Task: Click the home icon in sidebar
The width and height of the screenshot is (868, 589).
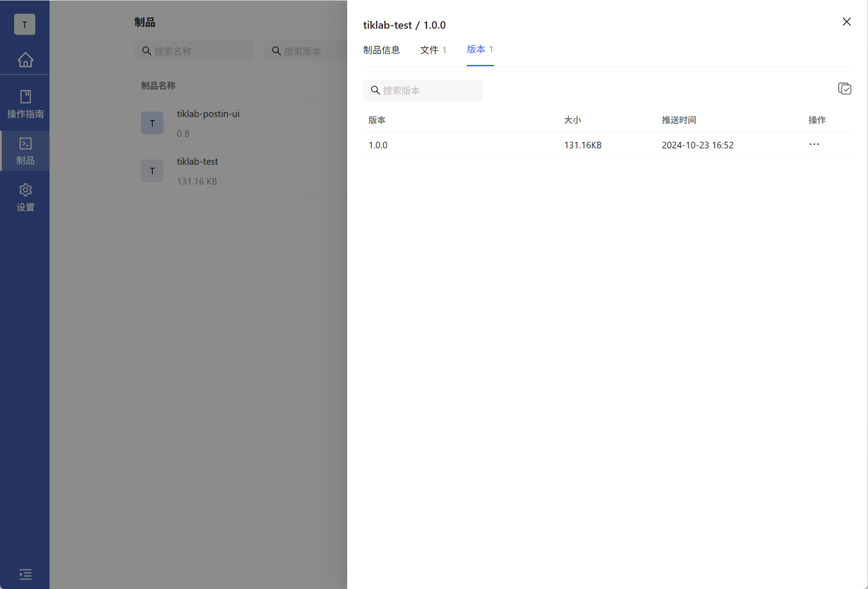Action: [x=25, y=60]
